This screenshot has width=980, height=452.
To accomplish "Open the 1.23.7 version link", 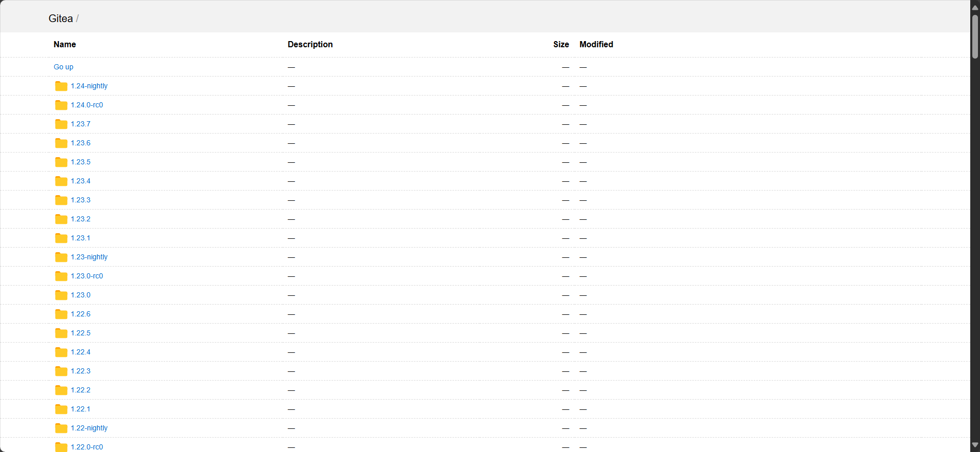I will [x=81, y=124].
